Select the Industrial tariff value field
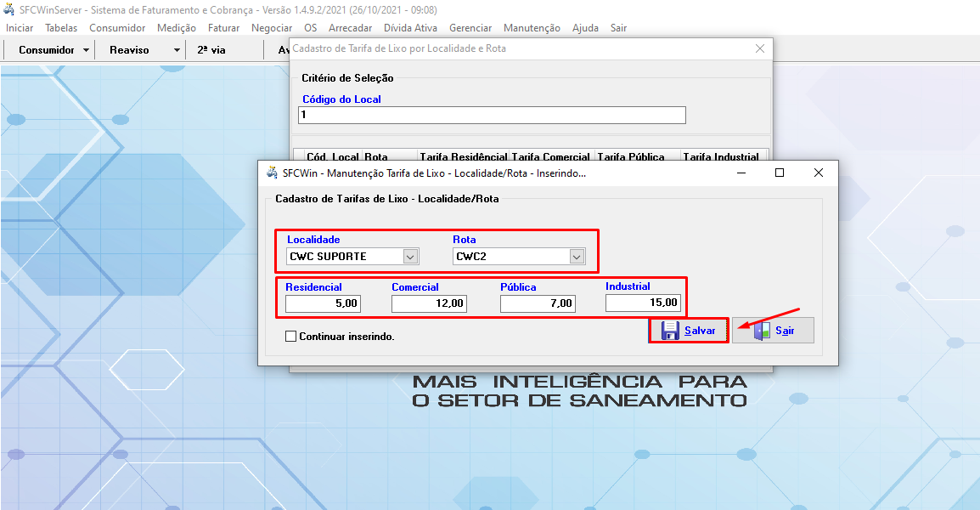 (641, 303)
